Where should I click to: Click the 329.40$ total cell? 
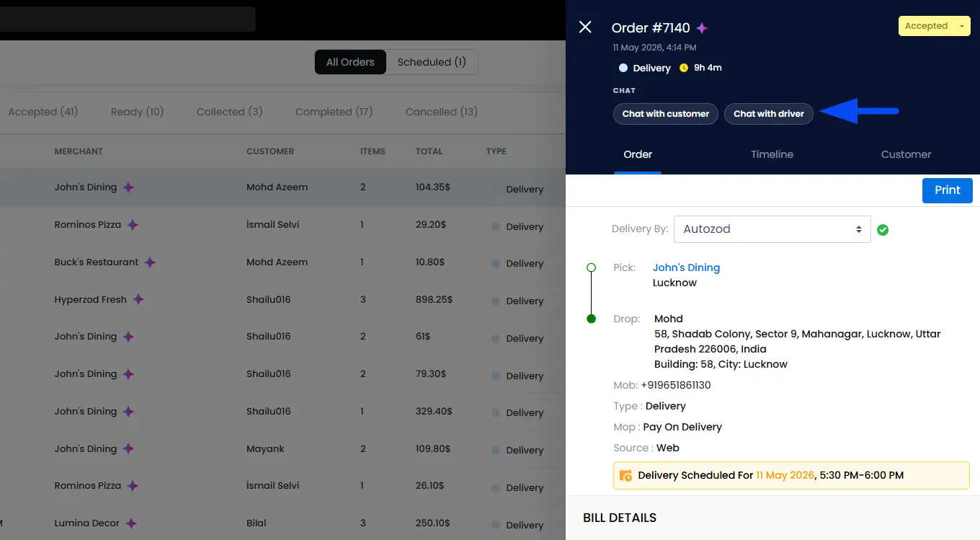click(x=434, y=412)
